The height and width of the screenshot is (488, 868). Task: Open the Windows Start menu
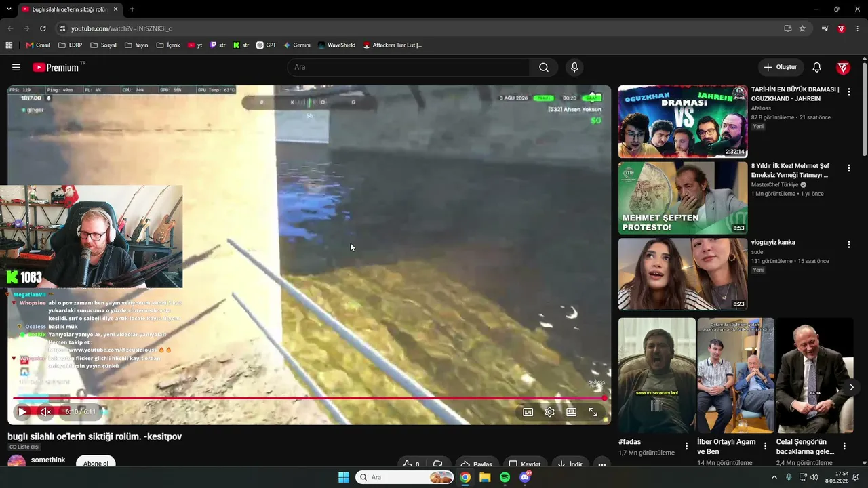(344, 477)
